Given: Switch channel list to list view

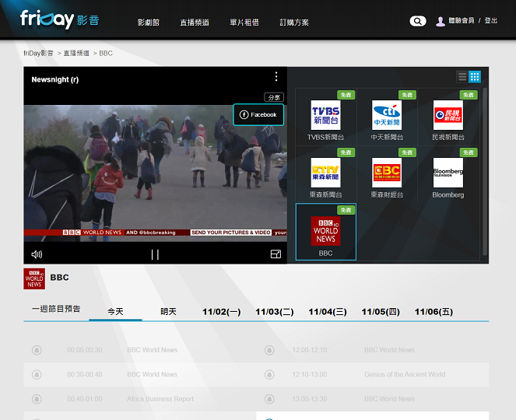Looking at the screenshot, I should 462,77.
